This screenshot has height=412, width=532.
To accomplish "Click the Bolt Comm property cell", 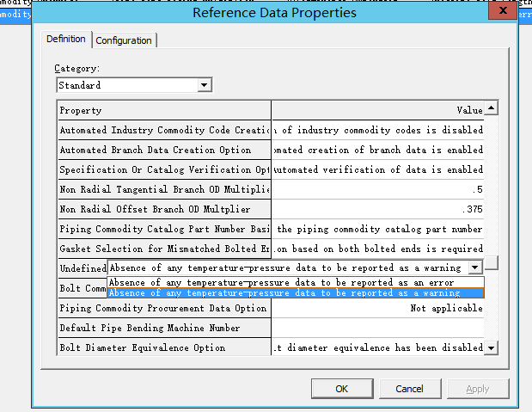I will 83,288.
